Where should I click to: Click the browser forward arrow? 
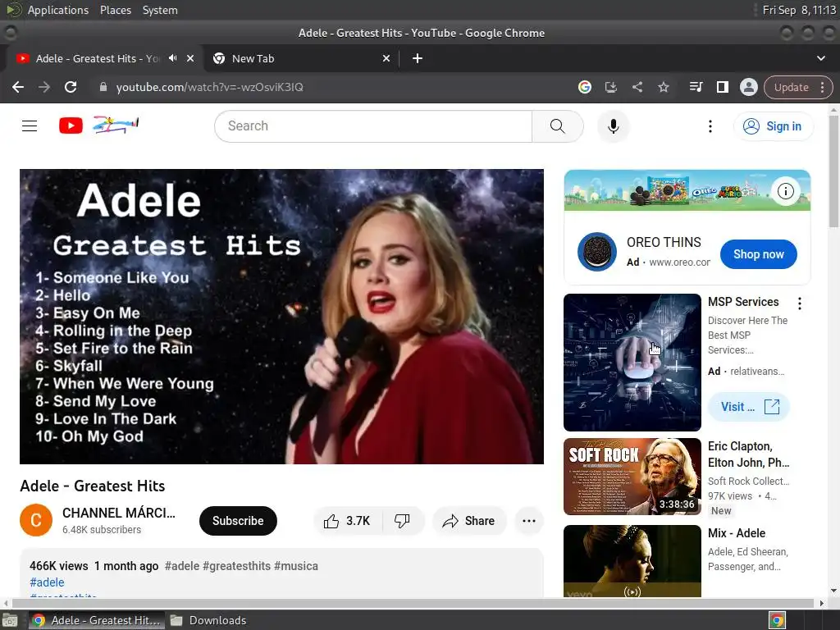(44, 87)
